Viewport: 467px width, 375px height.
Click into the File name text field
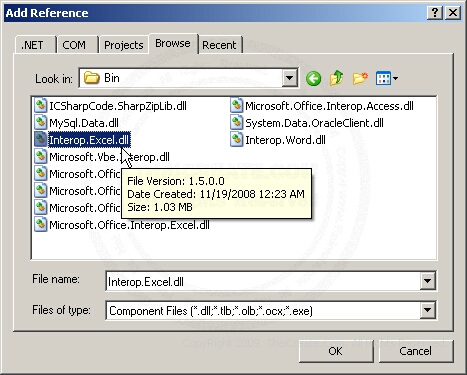(x=263, y=281)
